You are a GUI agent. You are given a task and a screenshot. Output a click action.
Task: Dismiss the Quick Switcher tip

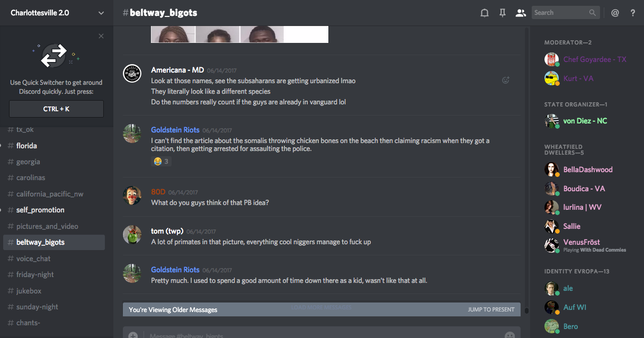(101, 36)
